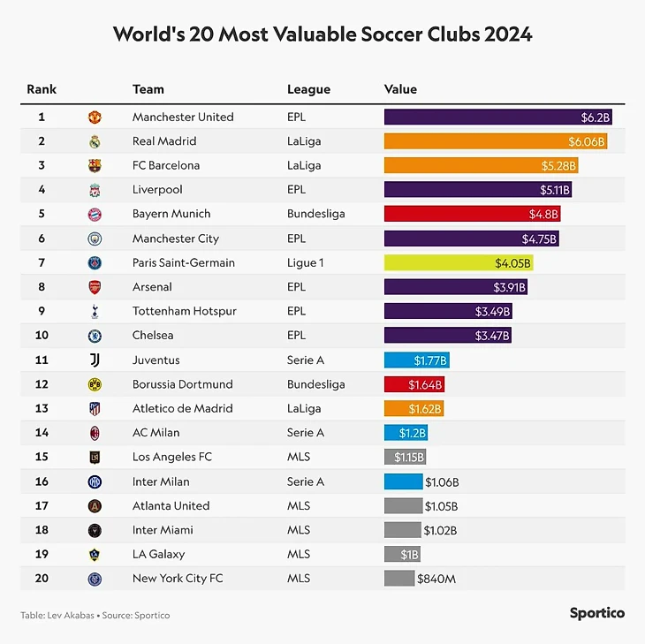
Task: Select the League column header
Action: tap(308, 89)
